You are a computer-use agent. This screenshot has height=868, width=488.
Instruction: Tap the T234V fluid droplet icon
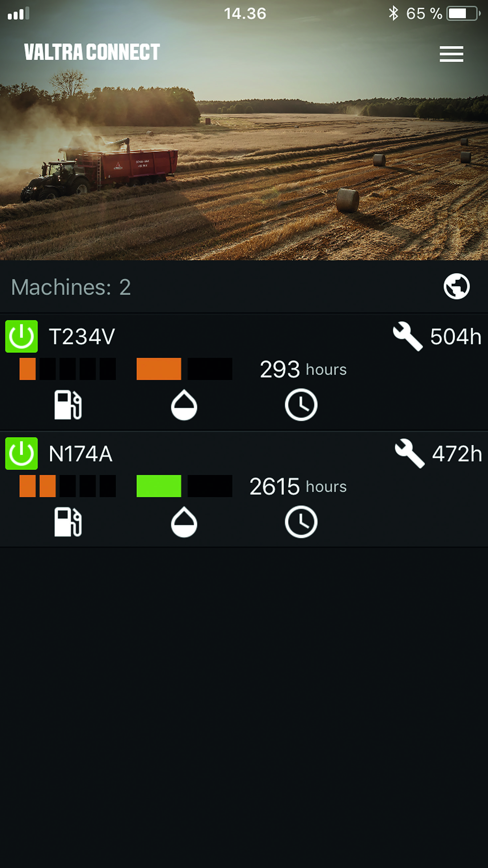coord(184,405)
